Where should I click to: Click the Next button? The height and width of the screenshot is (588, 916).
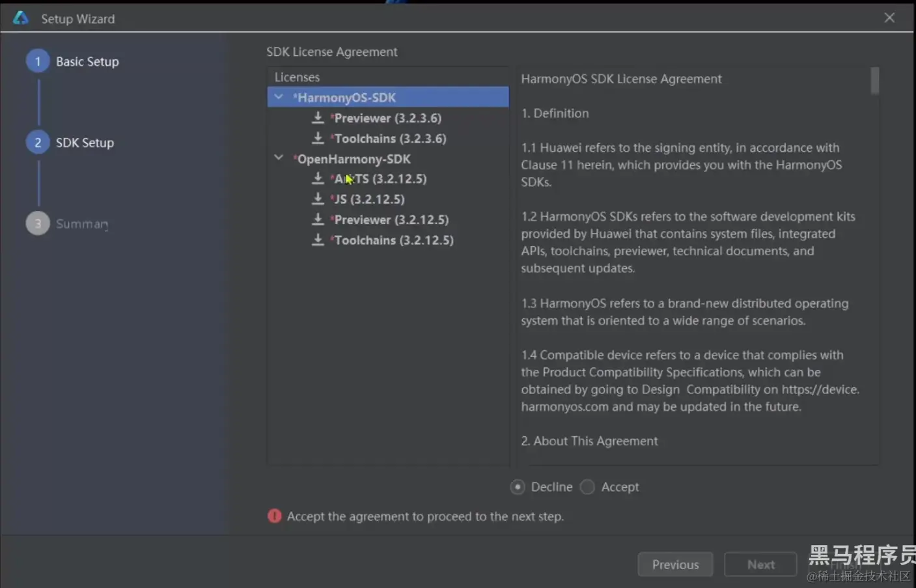(760, 565)
